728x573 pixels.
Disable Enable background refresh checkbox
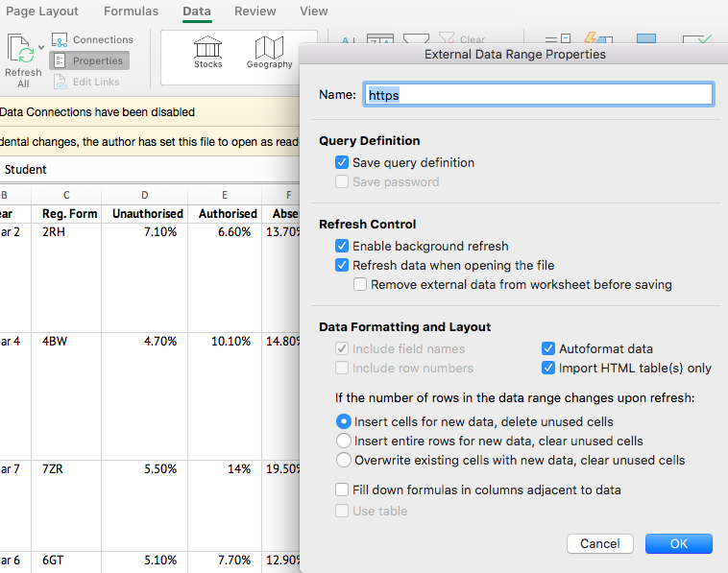342,247
